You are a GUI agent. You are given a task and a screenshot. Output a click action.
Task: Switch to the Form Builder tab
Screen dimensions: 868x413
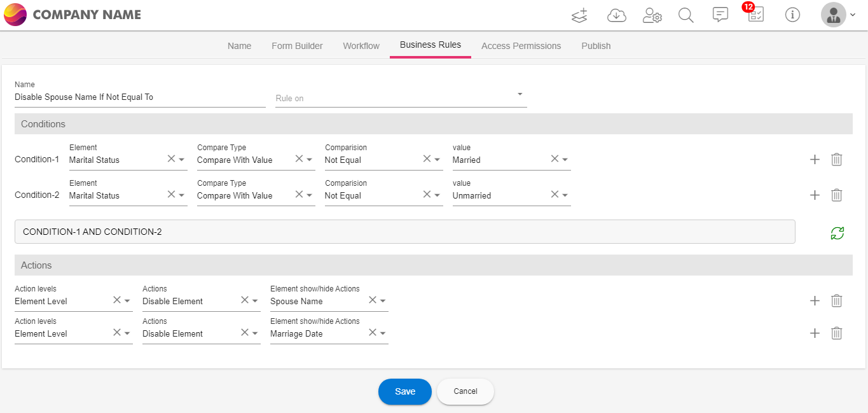pyautogui.click(x=297, y=46)
